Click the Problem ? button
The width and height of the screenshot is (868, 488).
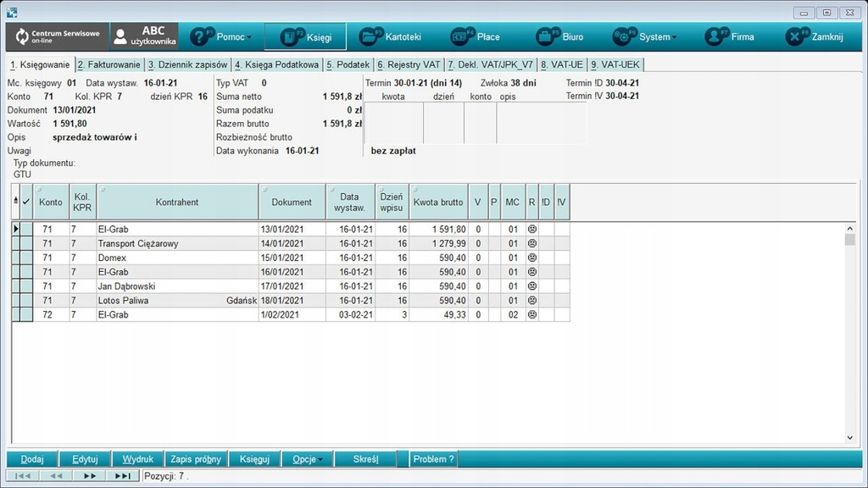click(x=433, y=459)
